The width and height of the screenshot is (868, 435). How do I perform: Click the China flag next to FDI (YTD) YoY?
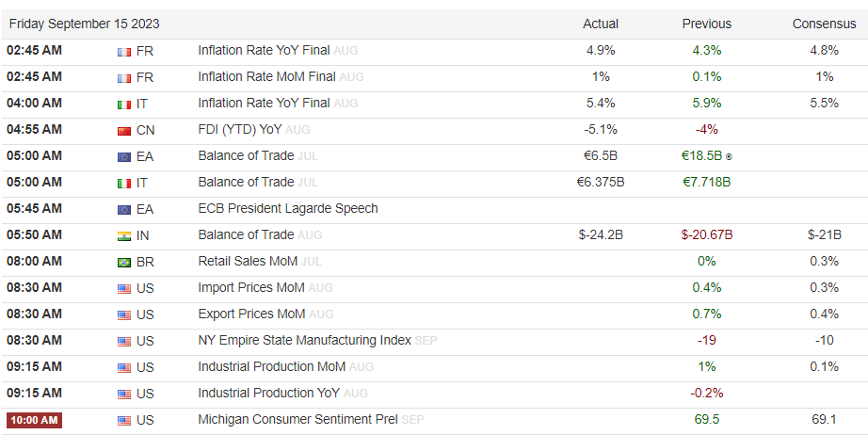tap(124, 130)
